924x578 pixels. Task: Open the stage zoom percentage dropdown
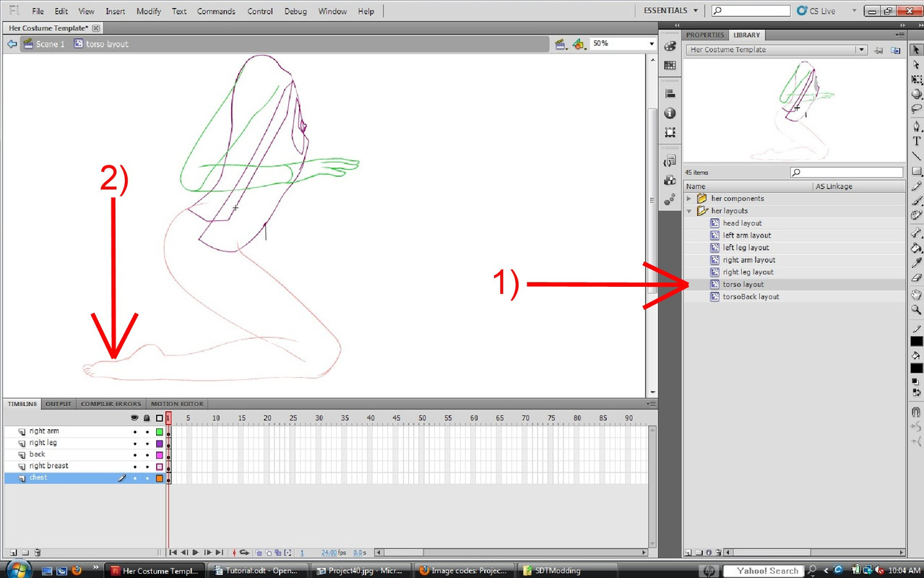coord(651,44)
